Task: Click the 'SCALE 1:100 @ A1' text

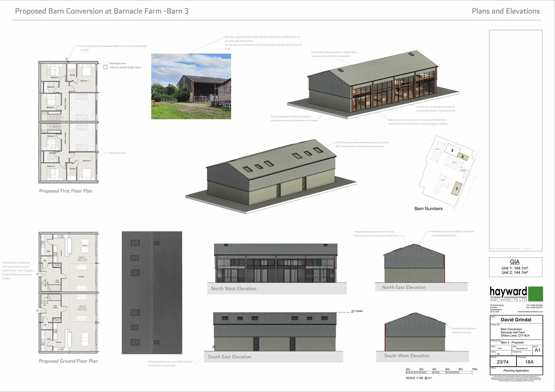Action: coord(419,378)
